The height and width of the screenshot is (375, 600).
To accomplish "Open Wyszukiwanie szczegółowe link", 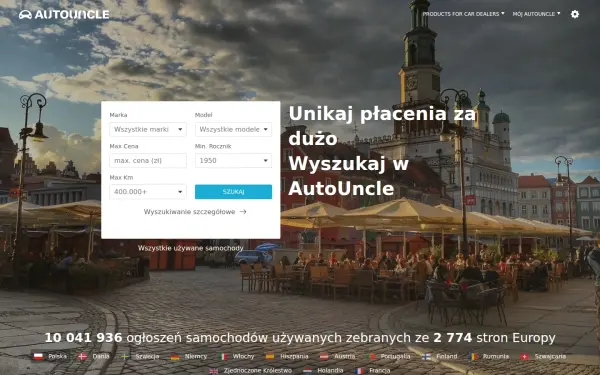I will pyautogui.click(x=195, y=212).
